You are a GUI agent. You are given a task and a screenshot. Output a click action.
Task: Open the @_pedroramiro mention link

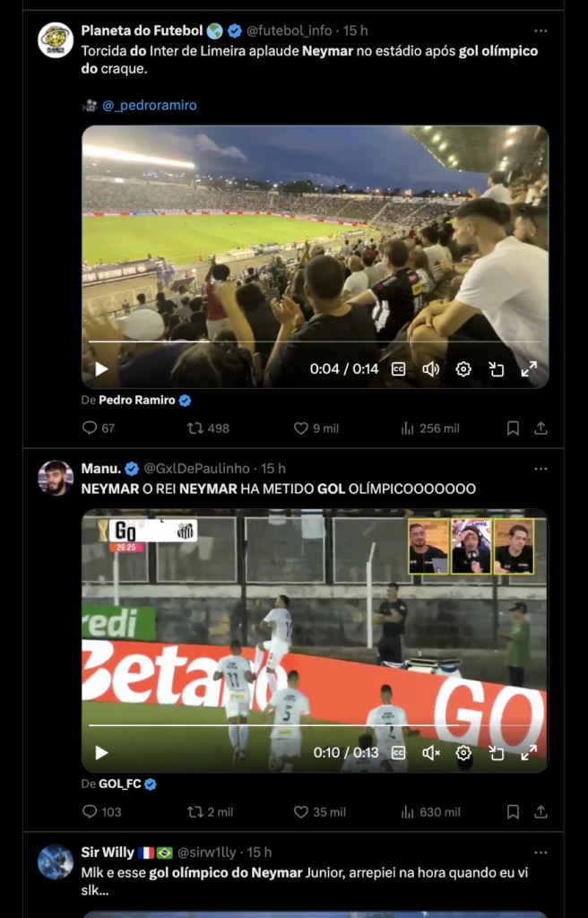149,105
